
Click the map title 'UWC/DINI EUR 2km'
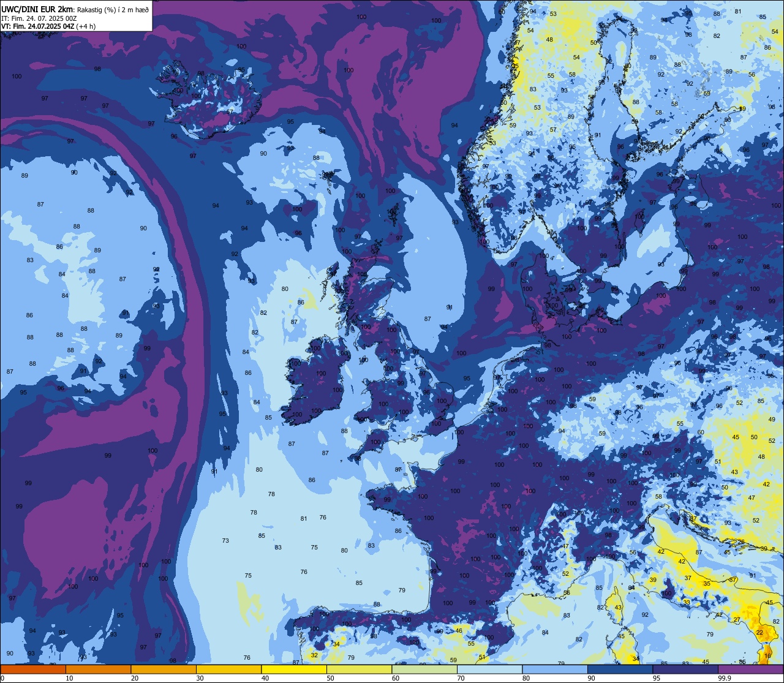click(x=36, y=9)
